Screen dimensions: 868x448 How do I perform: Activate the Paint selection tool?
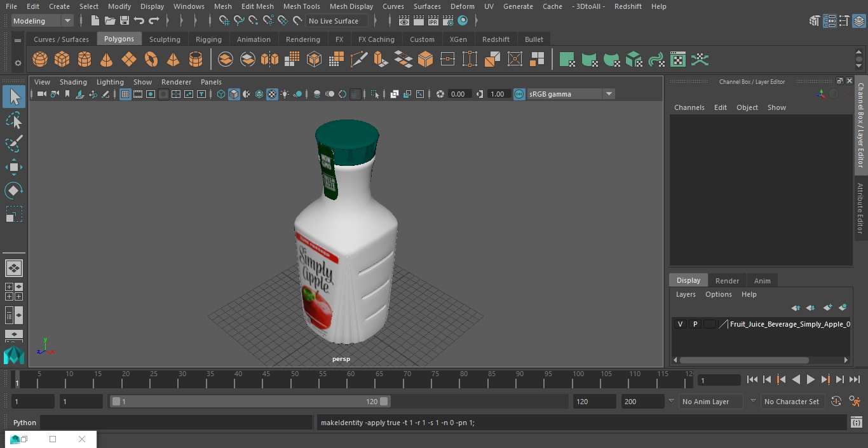[14, 144]
